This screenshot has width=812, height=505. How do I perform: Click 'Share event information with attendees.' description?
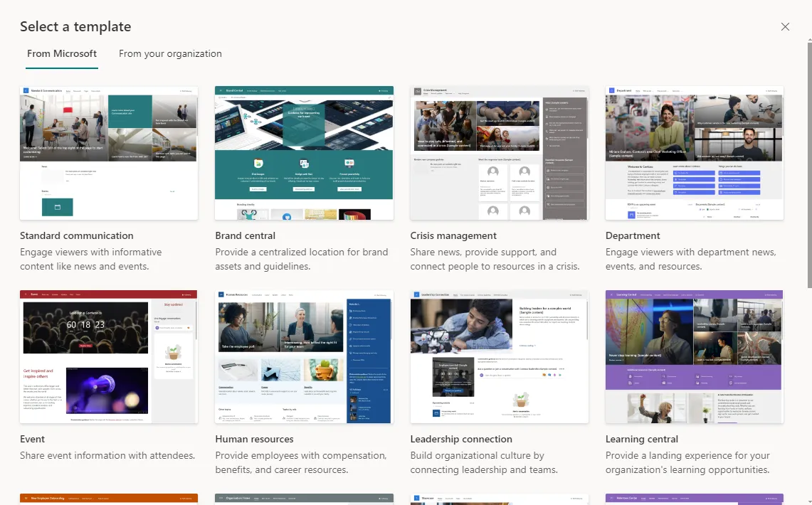107,456
